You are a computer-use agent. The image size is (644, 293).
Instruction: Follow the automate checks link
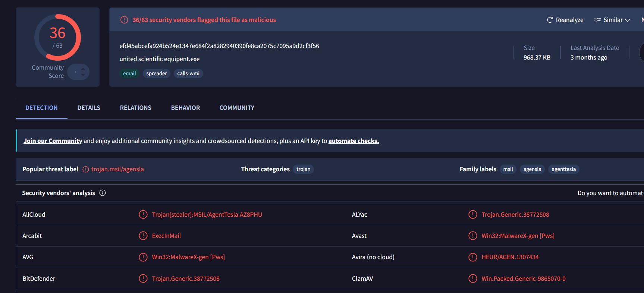354,141
